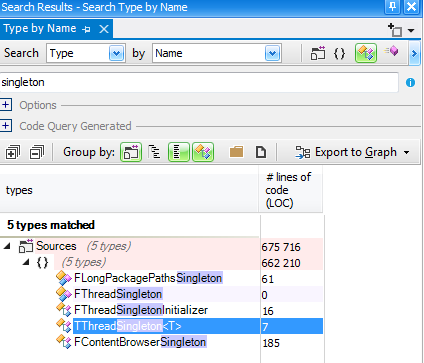Select the Sources tree row
424x363 pixels.
pyautogui.click(x=161, y=246)
